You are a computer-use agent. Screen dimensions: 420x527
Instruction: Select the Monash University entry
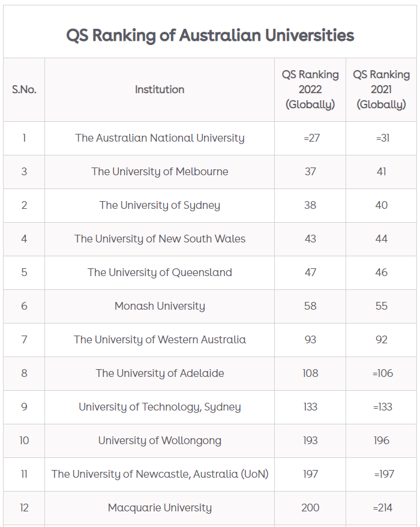[160, 306]
